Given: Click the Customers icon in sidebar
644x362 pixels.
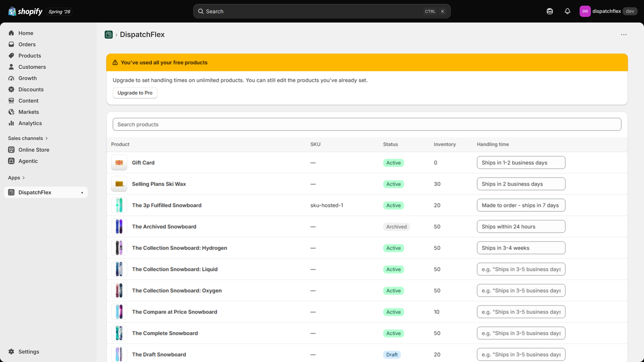Looking at the screenshot, I should point(11,67).
